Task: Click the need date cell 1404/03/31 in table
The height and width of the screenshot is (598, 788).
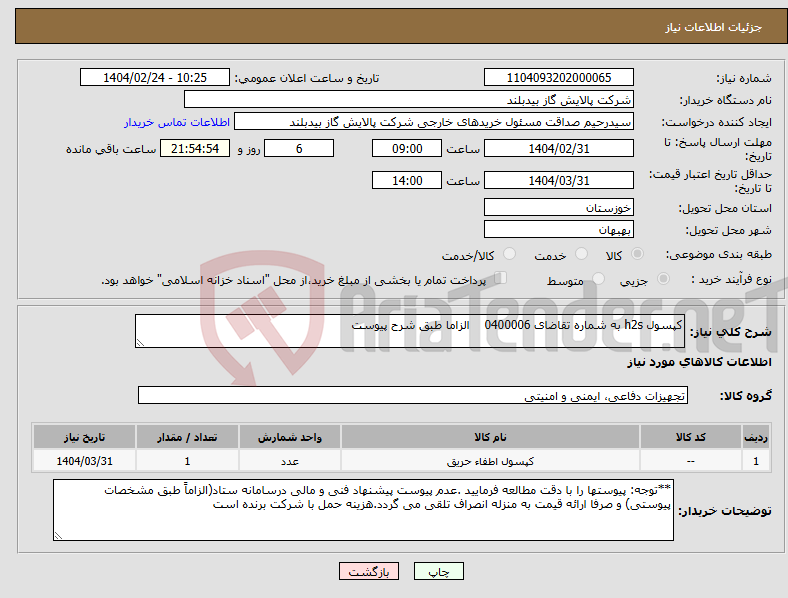Action: point(84,461)
